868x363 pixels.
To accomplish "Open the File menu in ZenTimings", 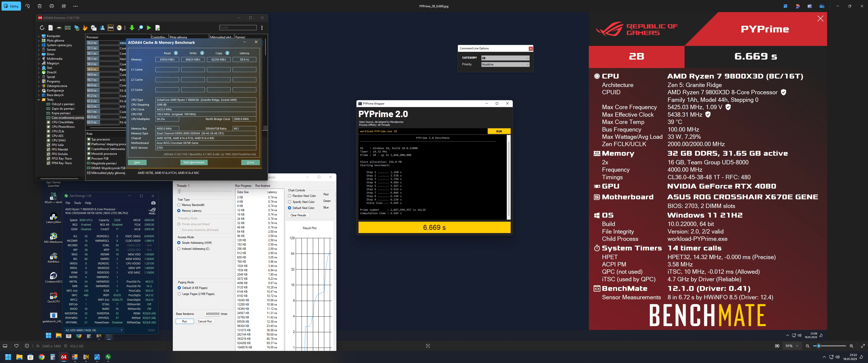I will (x=68, y=203).
